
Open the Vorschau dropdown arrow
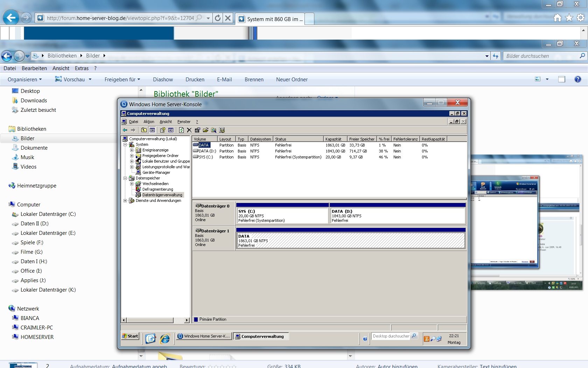(x=90, y=80)
